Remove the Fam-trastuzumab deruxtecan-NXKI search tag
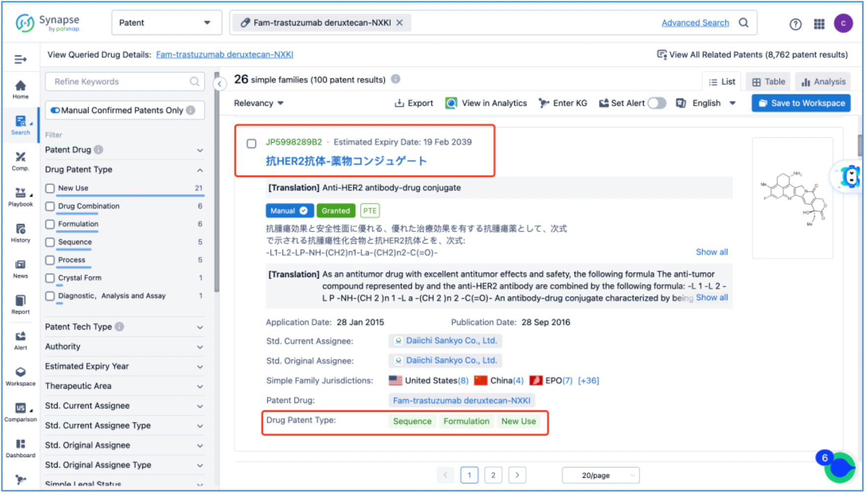The image size is (868, 495). [x=400, y=23]
